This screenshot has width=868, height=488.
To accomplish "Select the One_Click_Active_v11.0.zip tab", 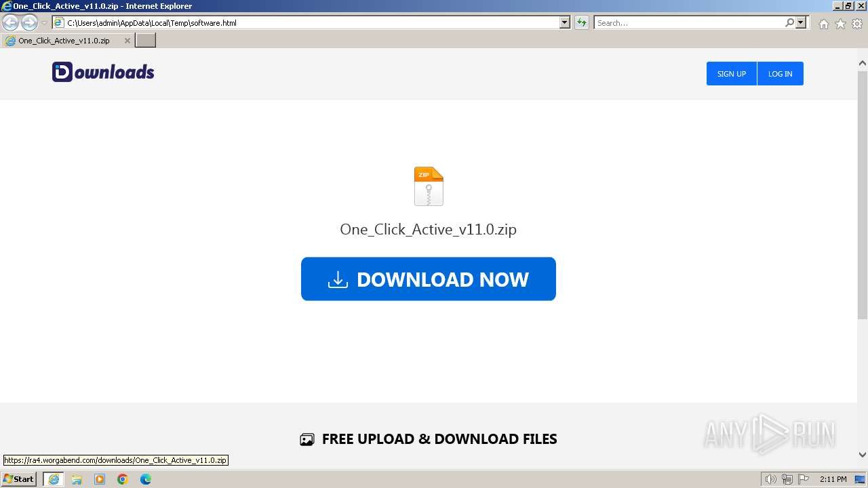I will [67, 41].
